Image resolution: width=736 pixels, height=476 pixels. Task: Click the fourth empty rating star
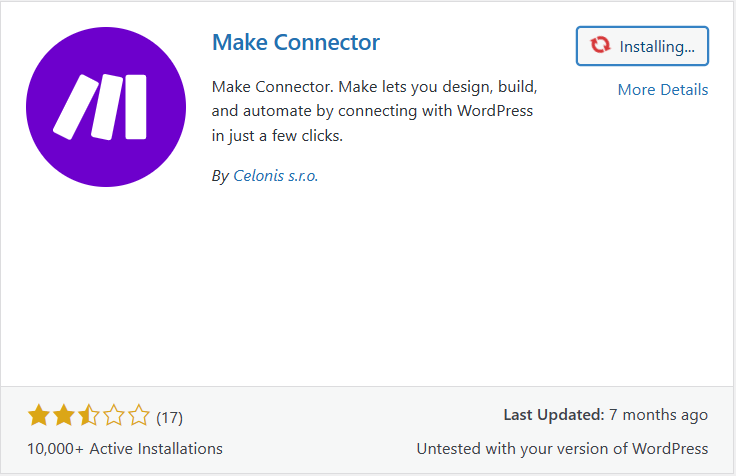(114, 415)
